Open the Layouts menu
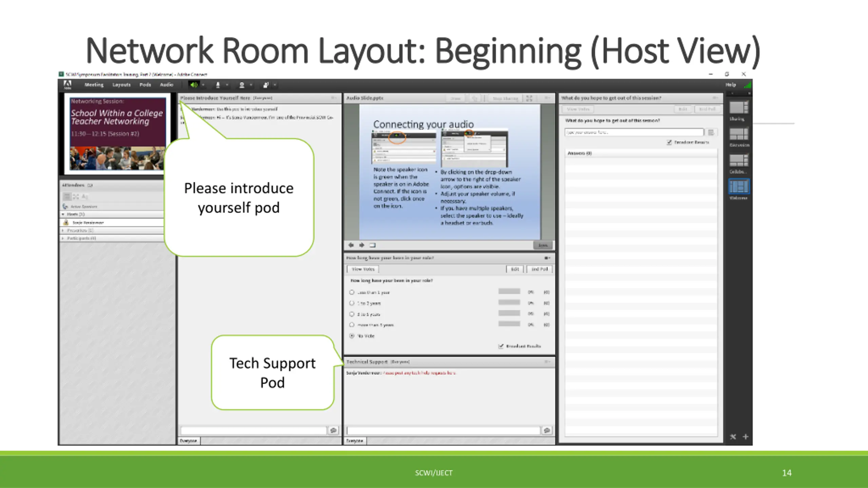The width and height of the screenshot is (868, 488). click(x=121, y=85)
